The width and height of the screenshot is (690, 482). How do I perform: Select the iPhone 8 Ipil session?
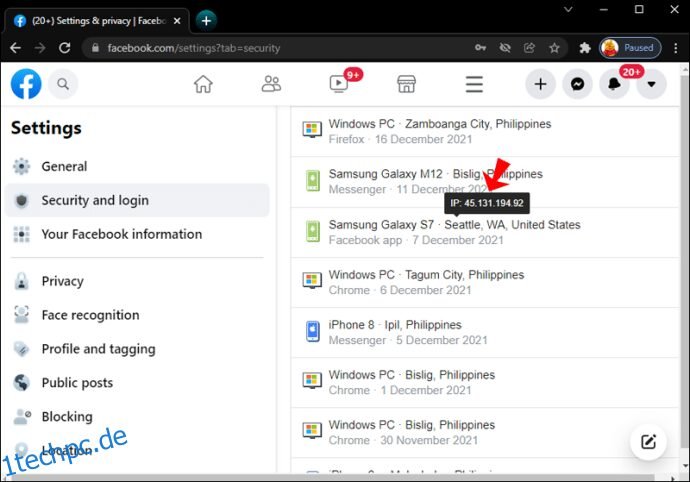484,332
